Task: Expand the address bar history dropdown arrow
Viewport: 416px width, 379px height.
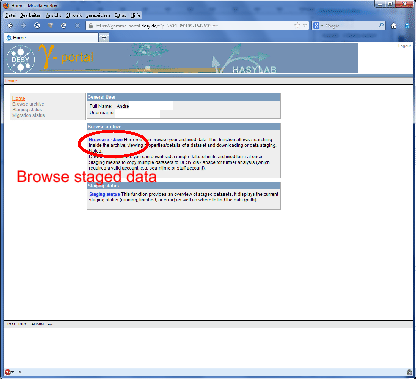Action: [304, 25]
